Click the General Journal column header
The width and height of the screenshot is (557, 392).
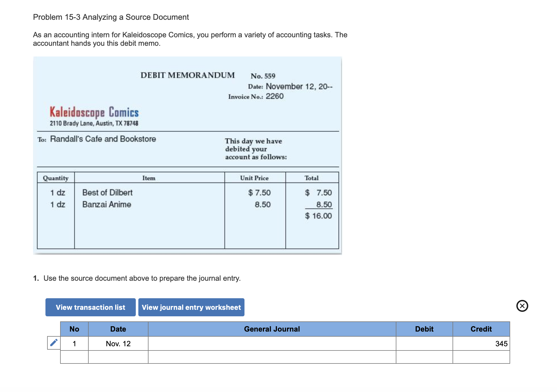(x=272, y=329)
